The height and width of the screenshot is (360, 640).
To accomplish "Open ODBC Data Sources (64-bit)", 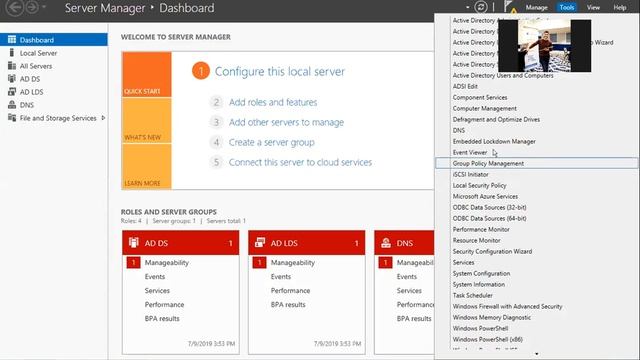I will [x=489, y=218].
